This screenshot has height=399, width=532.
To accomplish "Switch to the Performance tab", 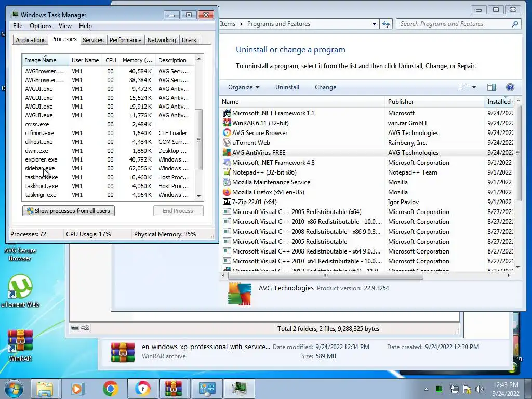I will pos(125,40).
